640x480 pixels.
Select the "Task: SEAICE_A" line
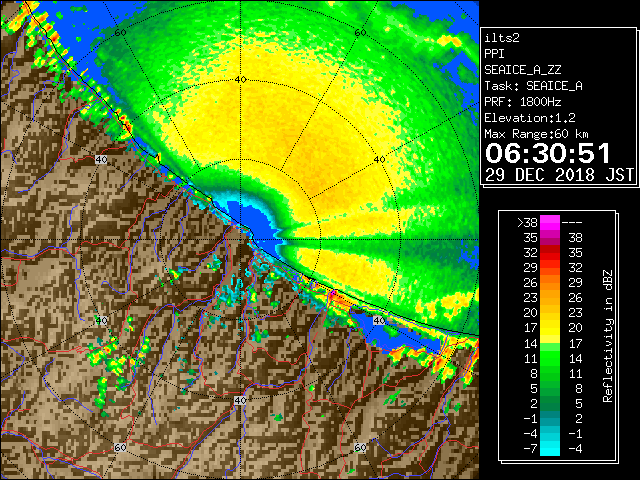(x=533, y=86)
